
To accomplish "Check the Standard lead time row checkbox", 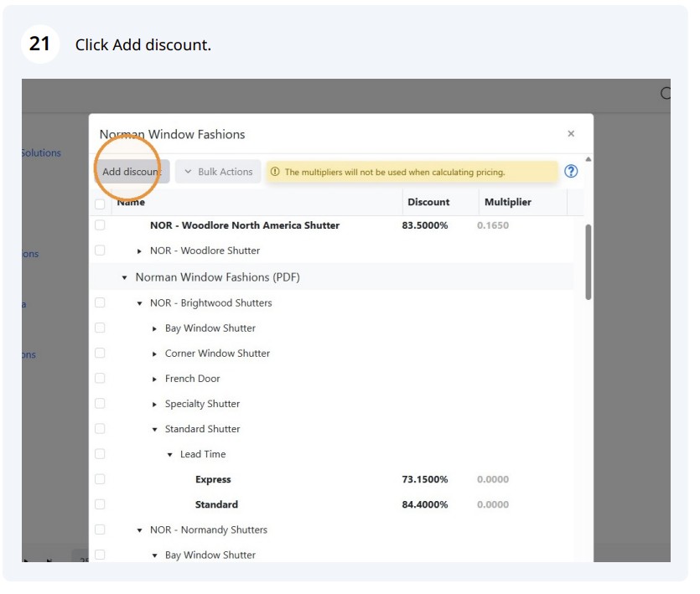I will coord(100,505).
